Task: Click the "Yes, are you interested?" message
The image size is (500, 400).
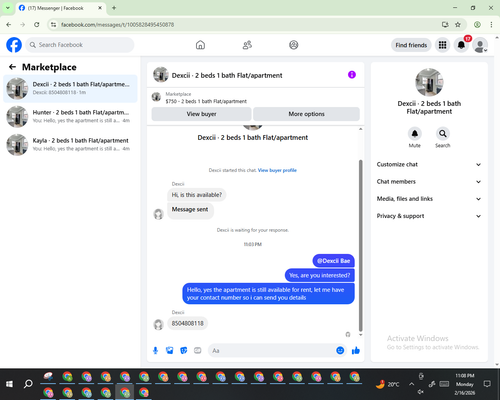Action: pos(319,275)
